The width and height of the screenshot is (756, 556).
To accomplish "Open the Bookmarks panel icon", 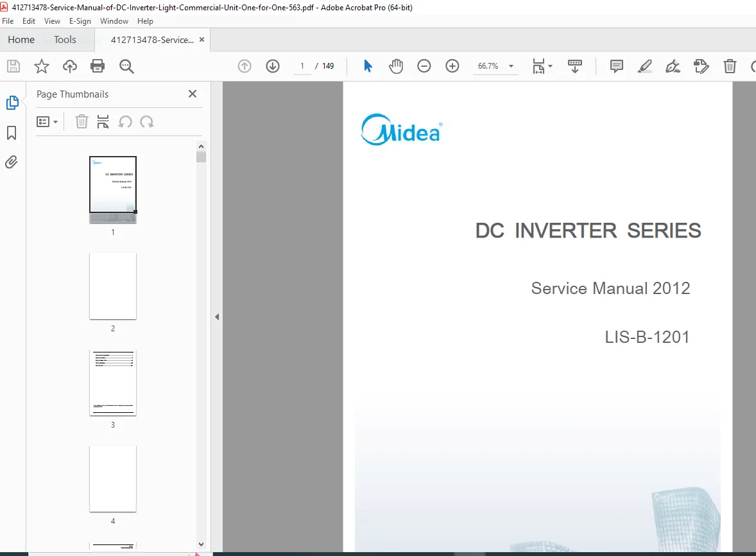I will [12, 133].
